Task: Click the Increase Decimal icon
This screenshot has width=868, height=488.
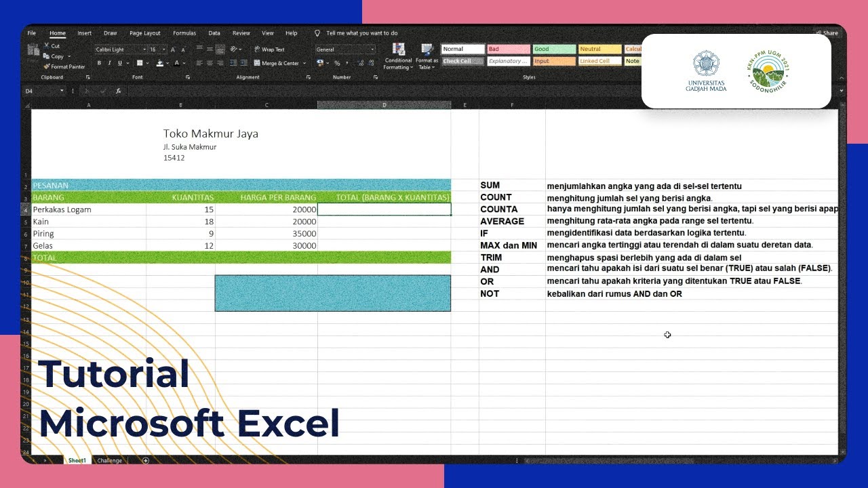Action: click(360, 63)
